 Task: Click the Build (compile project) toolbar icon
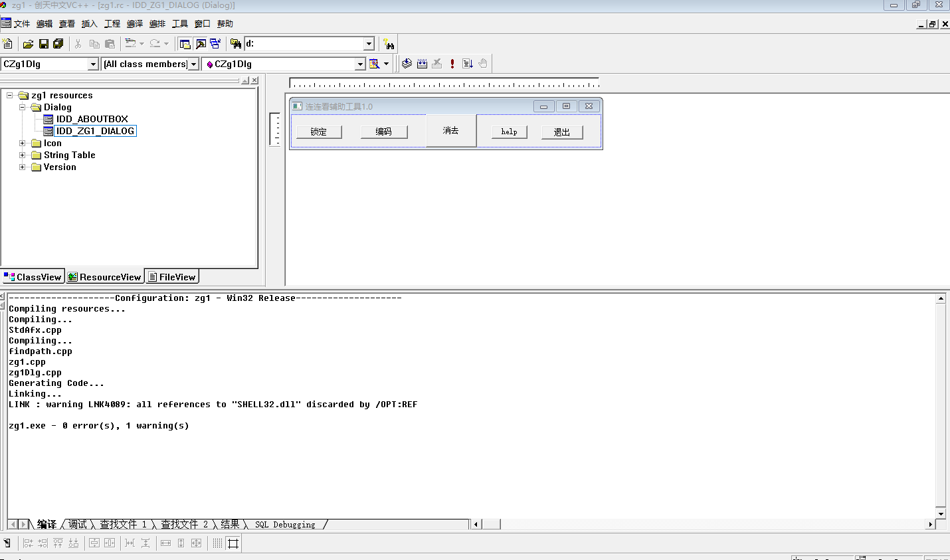422,64
